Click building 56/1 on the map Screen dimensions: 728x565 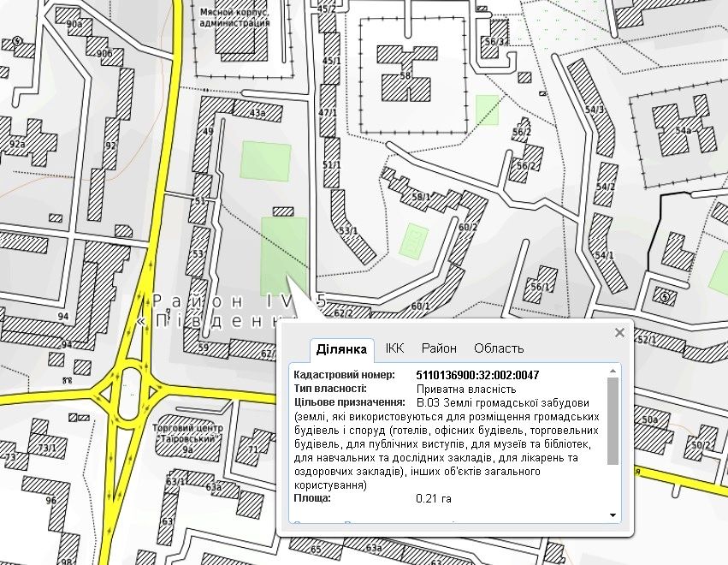coord(540,284)
